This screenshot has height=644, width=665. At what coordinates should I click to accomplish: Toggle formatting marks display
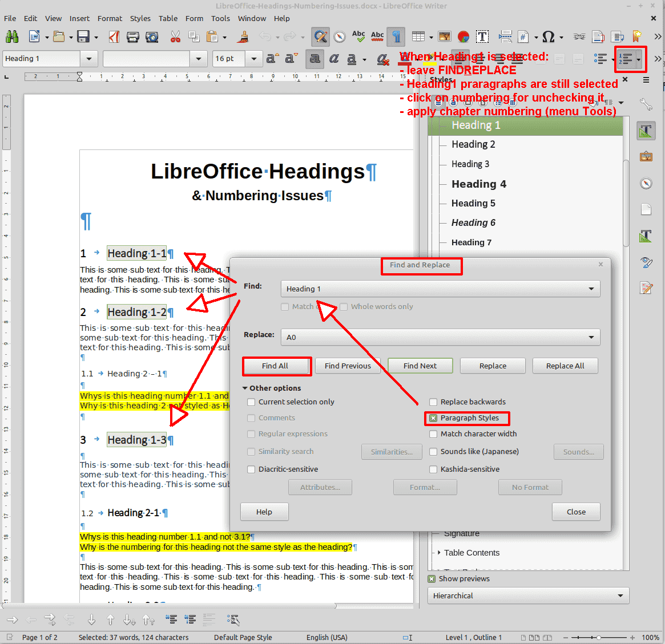(396, 37)
